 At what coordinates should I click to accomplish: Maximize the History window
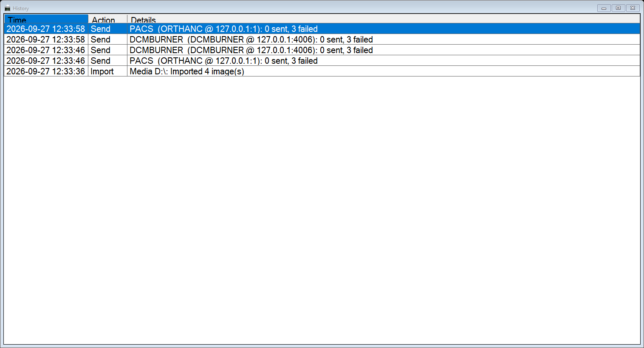tap(618, 8)
